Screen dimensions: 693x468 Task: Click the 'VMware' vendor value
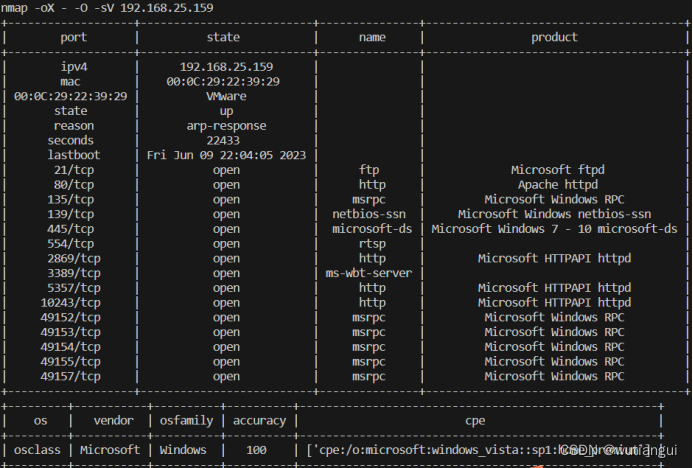pyautogui.click(x=226, y=97)
